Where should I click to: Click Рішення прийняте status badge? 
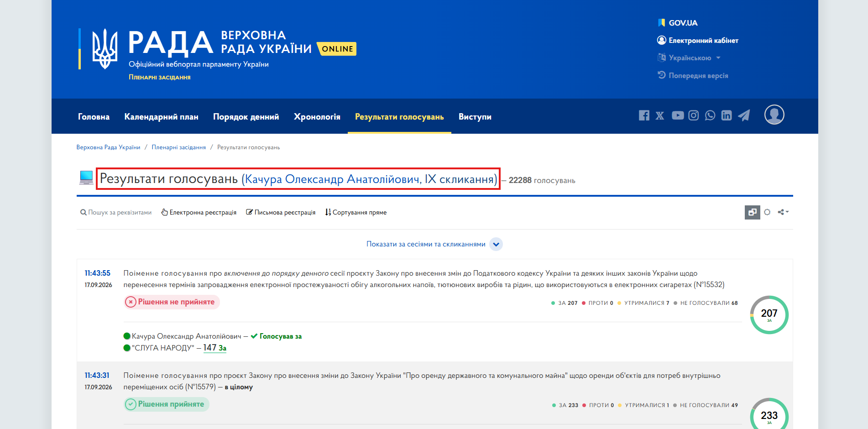(167, 404)
